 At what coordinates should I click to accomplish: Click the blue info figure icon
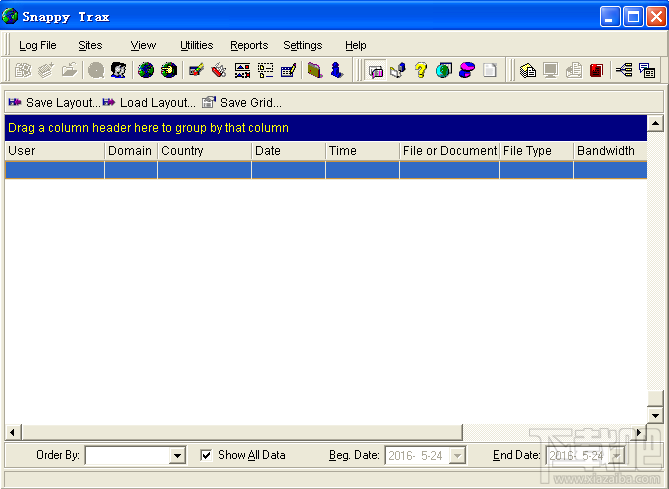[x=337, y=70]
